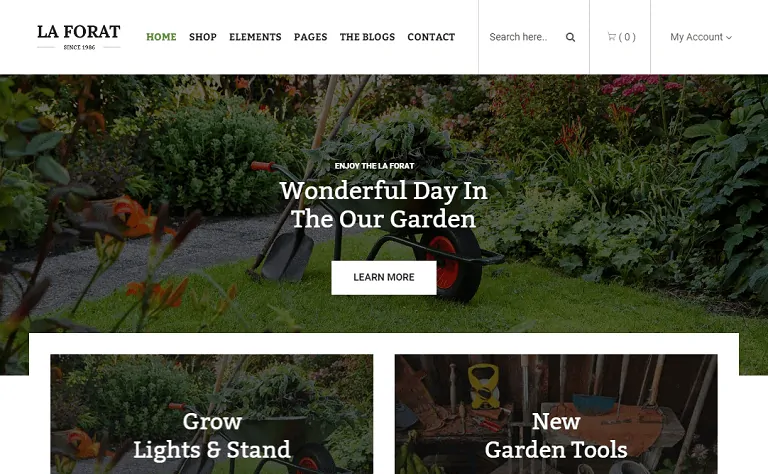Screen dimensions: 768x474
Task: Click the SINCE 1986 tagline under logo
Action: coord(79,47)
